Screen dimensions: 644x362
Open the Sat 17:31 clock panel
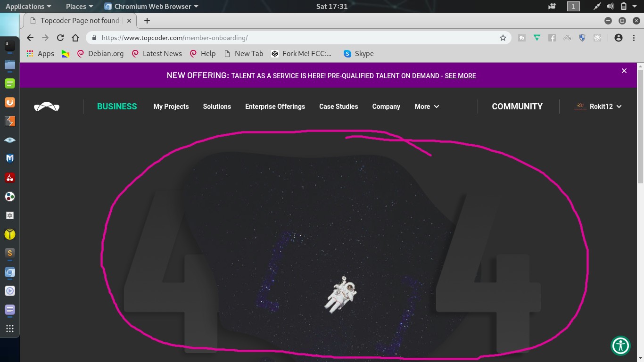[x=332, y=6]
